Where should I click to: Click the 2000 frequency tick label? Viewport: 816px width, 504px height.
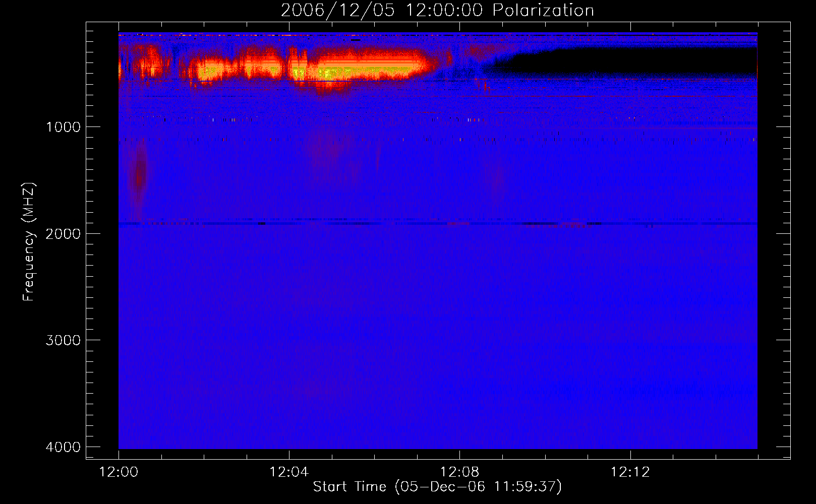pos(63,234)
